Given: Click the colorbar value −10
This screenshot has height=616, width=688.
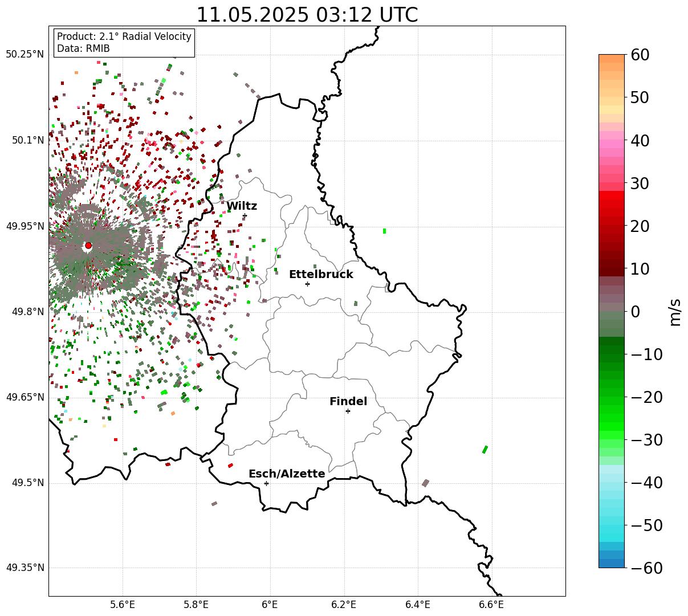Looking at the screenshot, I should (647, 354).
